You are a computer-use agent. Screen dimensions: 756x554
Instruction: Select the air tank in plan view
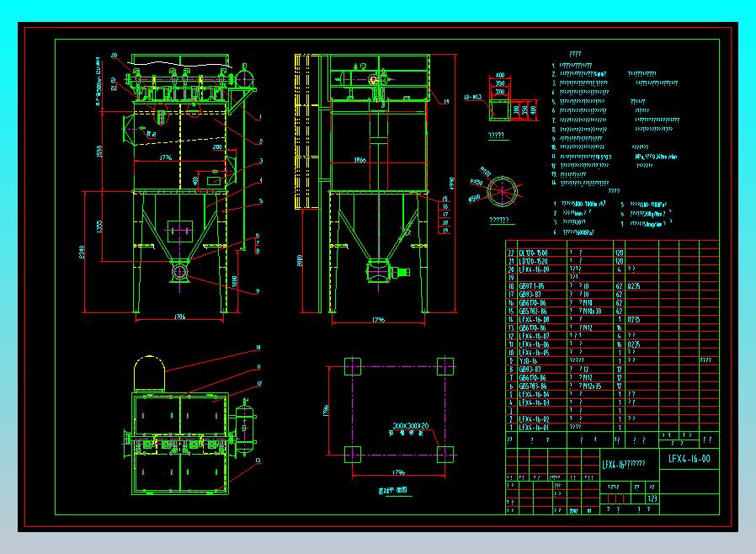tap(245, 427)
